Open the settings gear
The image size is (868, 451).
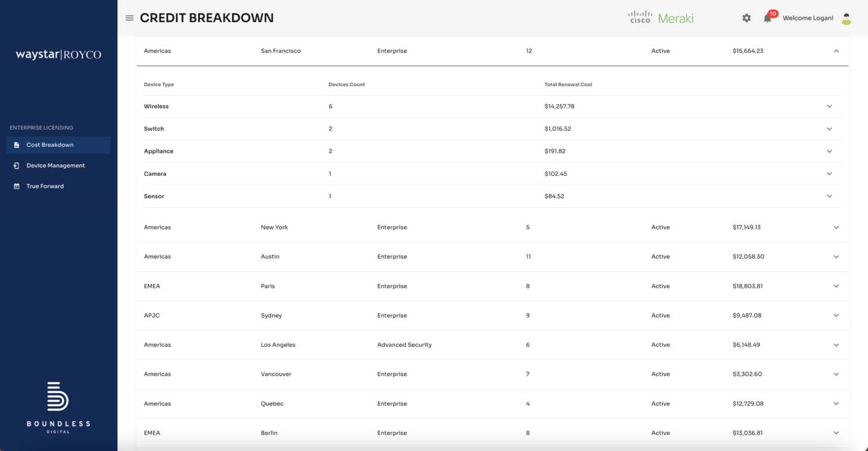click(747, 18)
